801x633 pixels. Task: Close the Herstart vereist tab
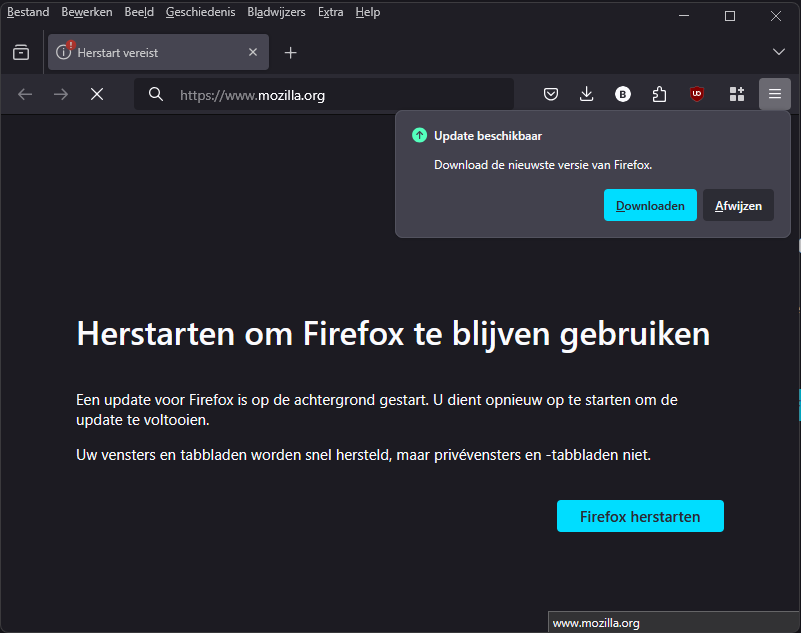[x=253, y=52]
